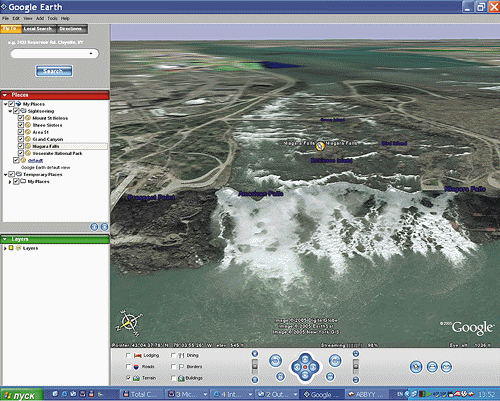Click the tilt up button above tilt slider
The image size is (500, 401).
[x=356, y=354]
